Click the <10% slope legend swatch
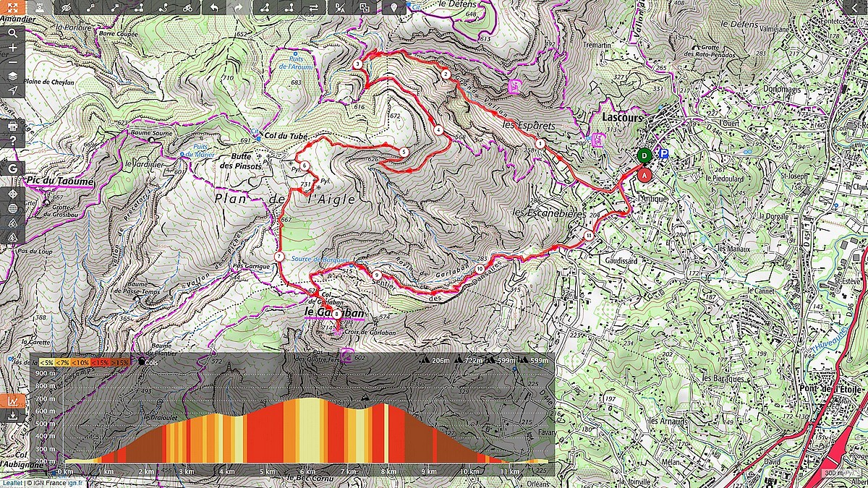Viewport: 868px width, 488px height. coord(80,363)
